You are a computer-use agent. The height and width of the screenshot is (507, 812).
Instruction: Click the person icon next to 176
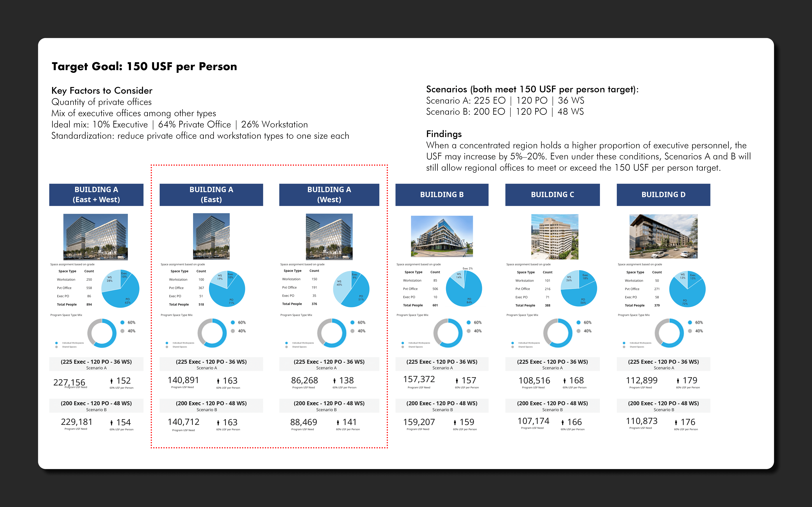(676, 423)
